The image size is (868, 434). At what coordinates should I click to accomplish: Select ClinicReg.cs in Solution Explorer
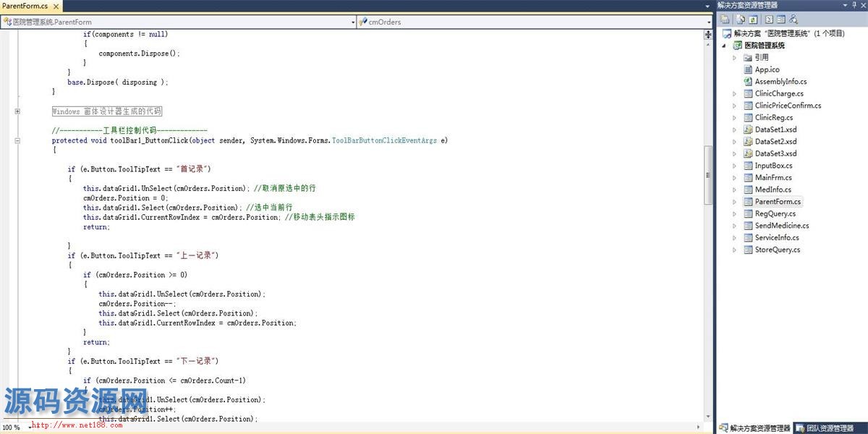coord(774,117)
